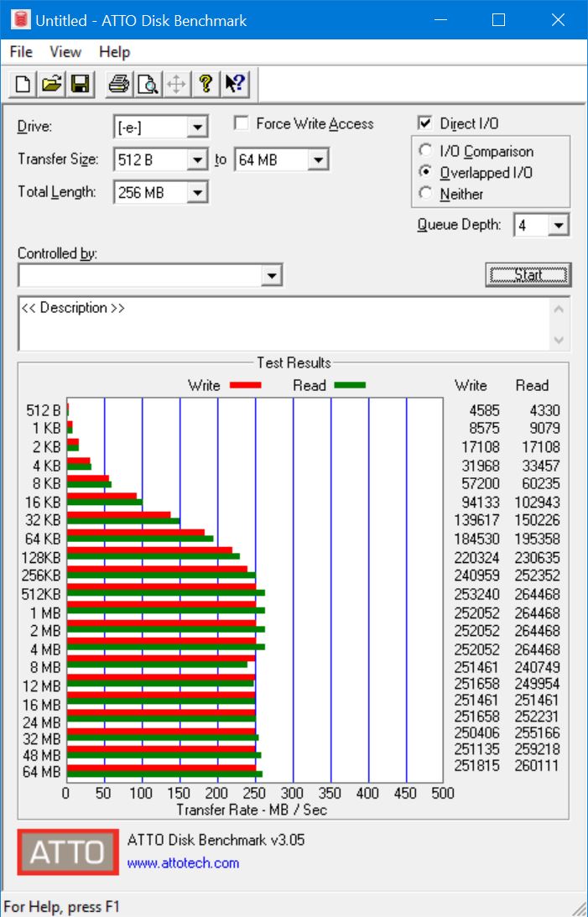The image size is (588, 917).
Task: Activate the context help arrow-question icon
Action: point(234,84)
